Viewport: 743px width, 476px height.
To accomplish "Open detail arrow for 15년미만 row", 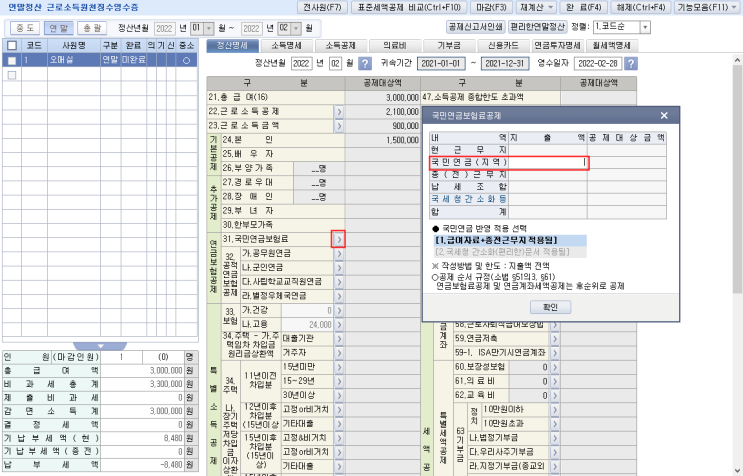I will [x=339, y=368].
